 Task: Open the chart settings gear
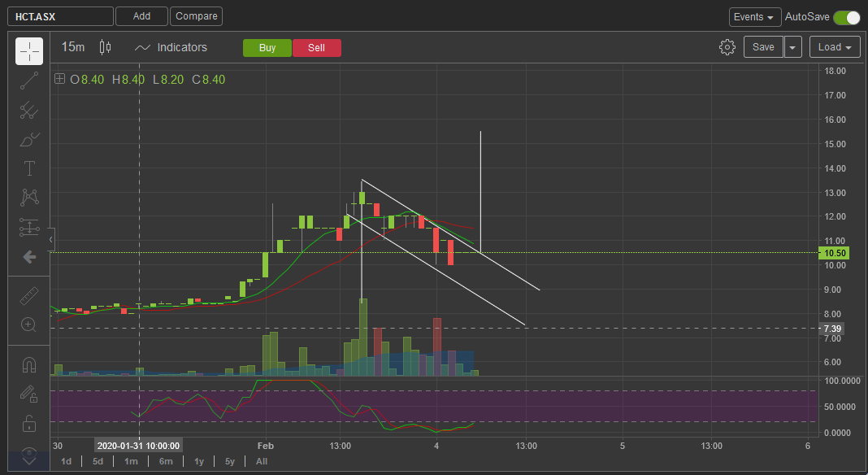point(727,47)
